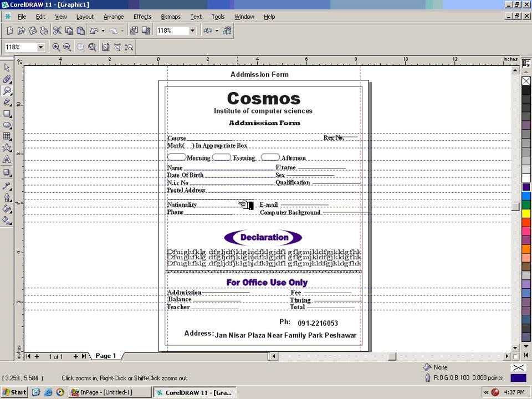
Task: Select the Text tool
Action: tap(7, 160)
